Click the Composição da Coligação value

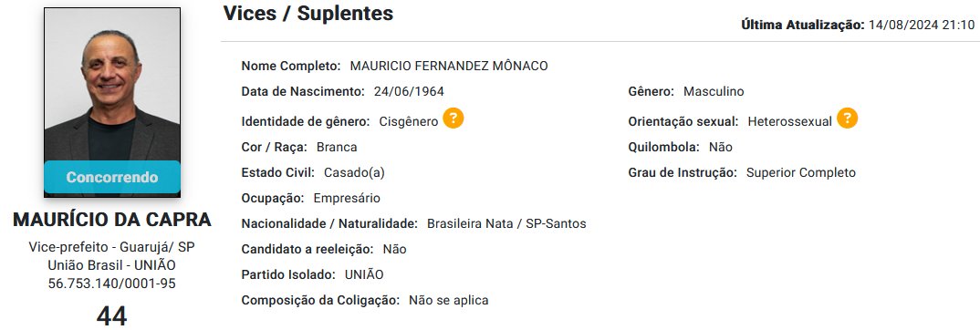449,300
